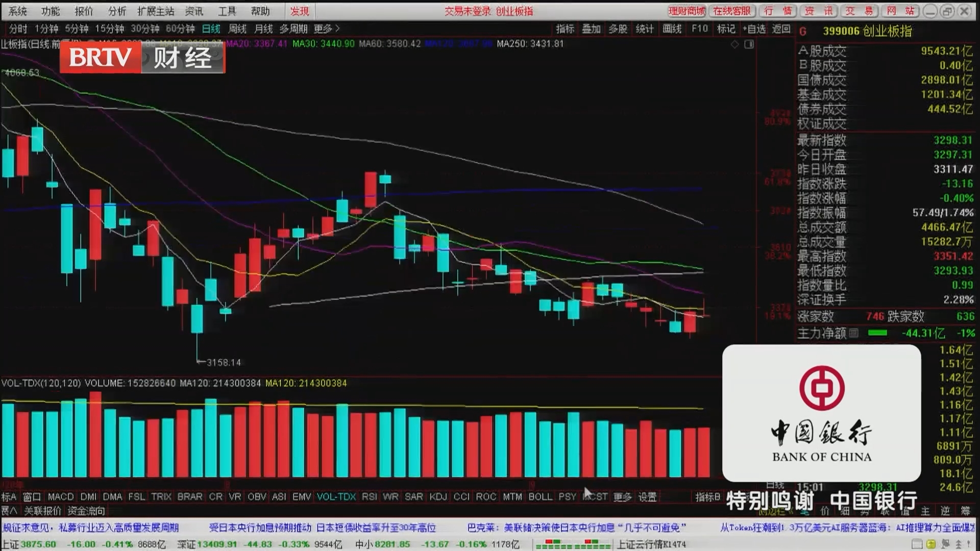Open the 交易 top button
The image size is (980, 551).
[x=859, y=11]
